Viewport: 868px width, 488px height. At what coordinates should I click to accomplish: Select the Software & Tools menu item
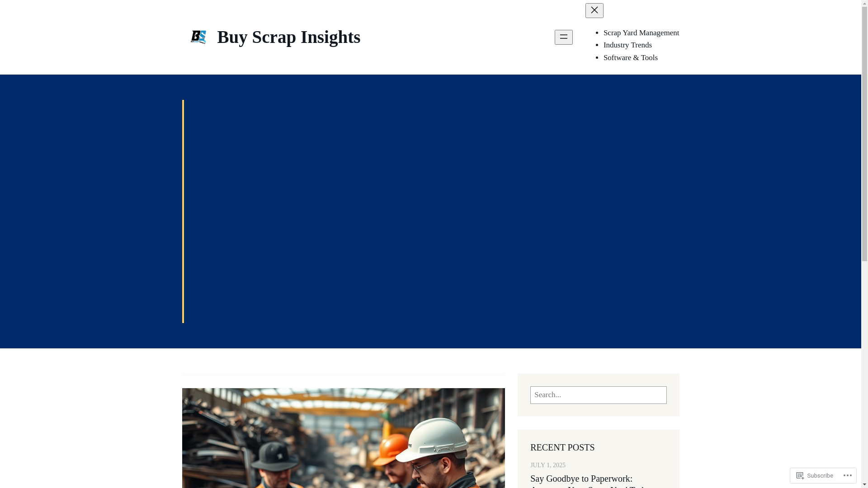(x=630, y=57)
